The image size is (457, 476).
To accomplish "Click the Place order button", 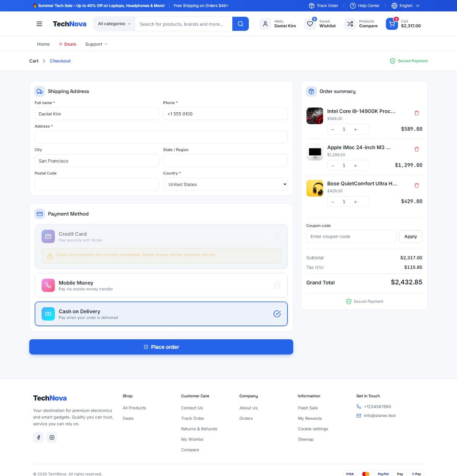I will point(161,347).
